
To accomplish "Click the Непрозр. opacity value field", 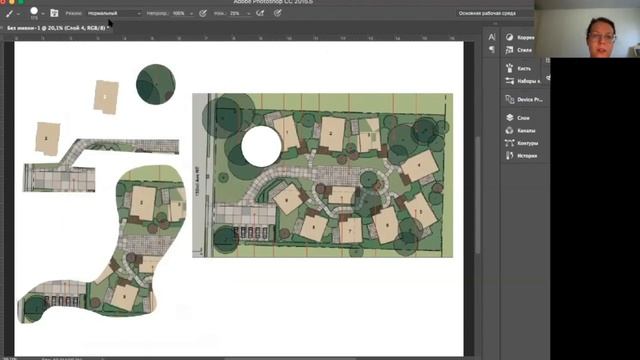I will tap(179, 13).
